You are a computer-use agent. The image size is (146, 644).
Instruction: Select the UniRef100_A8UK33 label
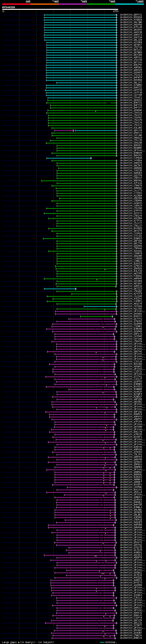click(x=131, y=613)
